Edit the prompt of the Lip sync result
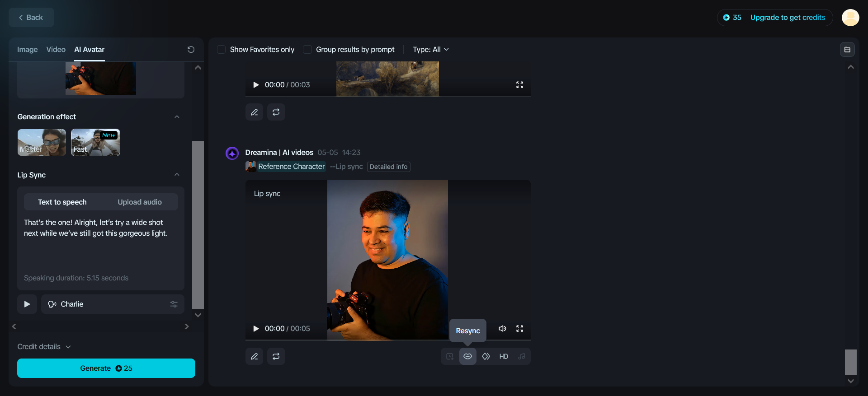The width and height of the screenshot is (868, 396). (254, 356)
